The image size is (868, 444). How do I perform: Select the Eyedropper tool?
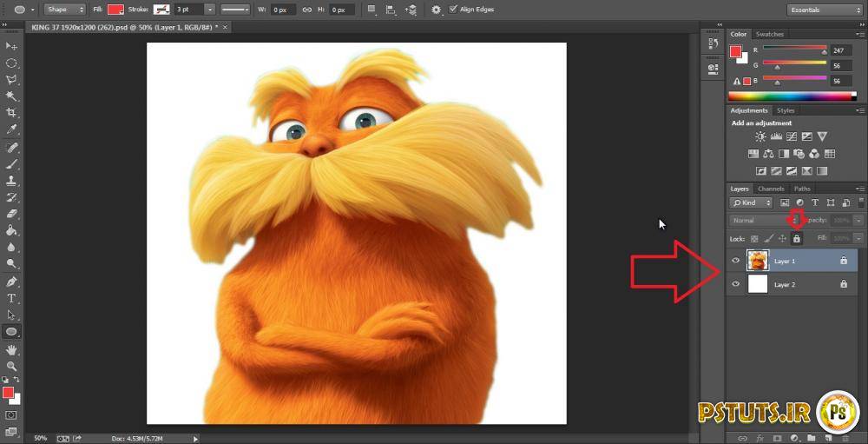click(11, 129)
